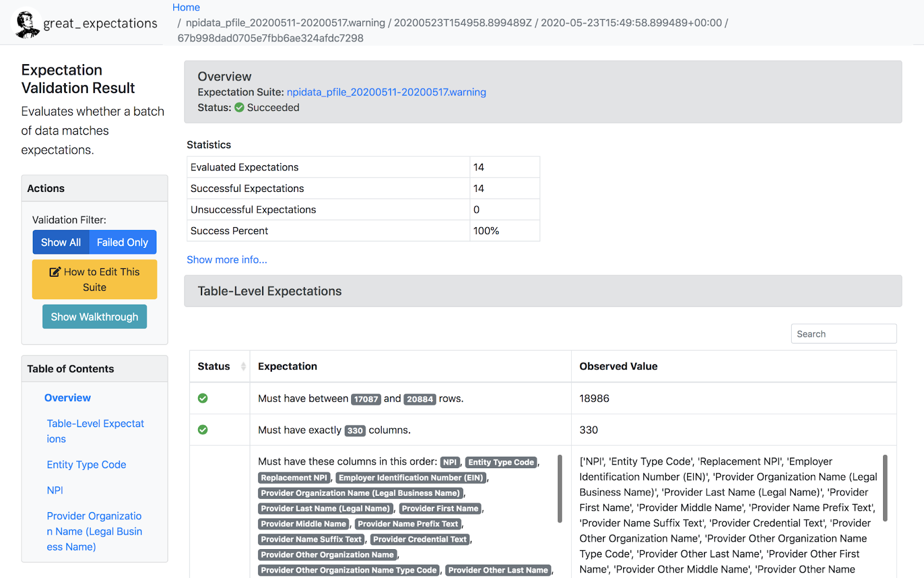The width and height of the screenshot is (924, 578).
Task: Jump to NPI section in Table of Contents
Action: pyautogui.click(x=54, y=490)
